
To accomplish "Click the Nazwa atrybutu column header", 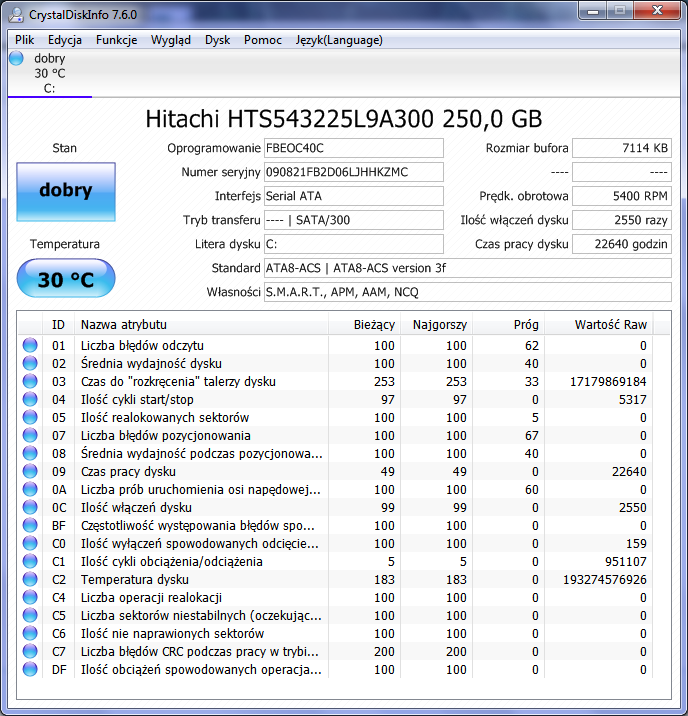I will [x=201, y=325].
